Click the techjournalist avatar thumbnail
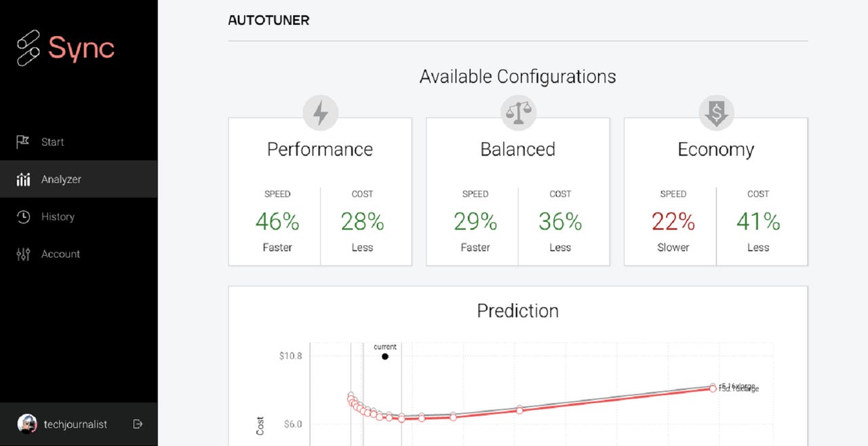 point(27,424)
